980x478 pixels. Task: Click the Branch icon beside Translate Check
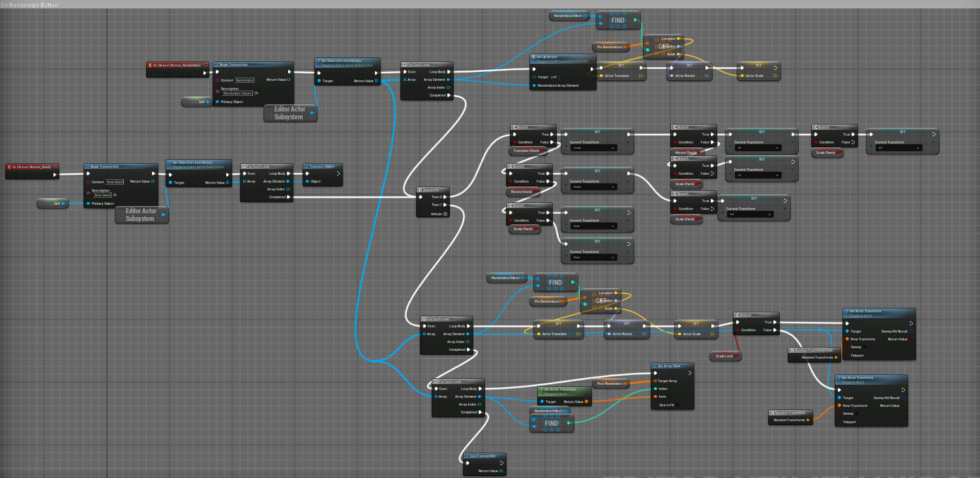pos(514,127)
